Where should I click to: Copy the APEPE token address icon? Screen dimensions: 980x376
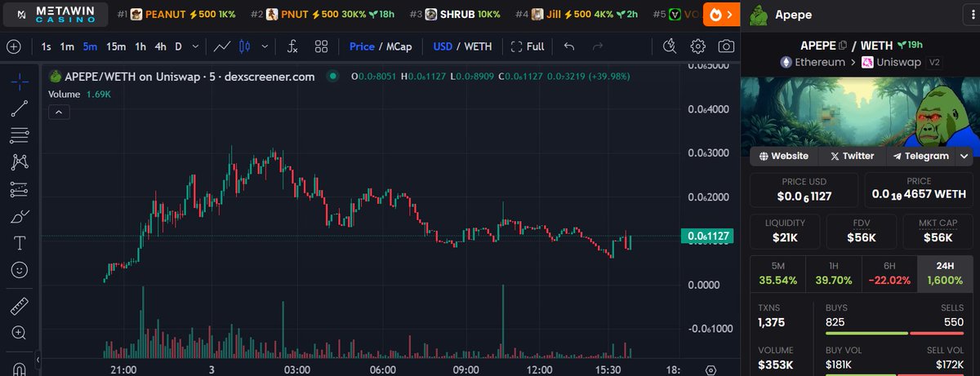click(x=843, y=45)
